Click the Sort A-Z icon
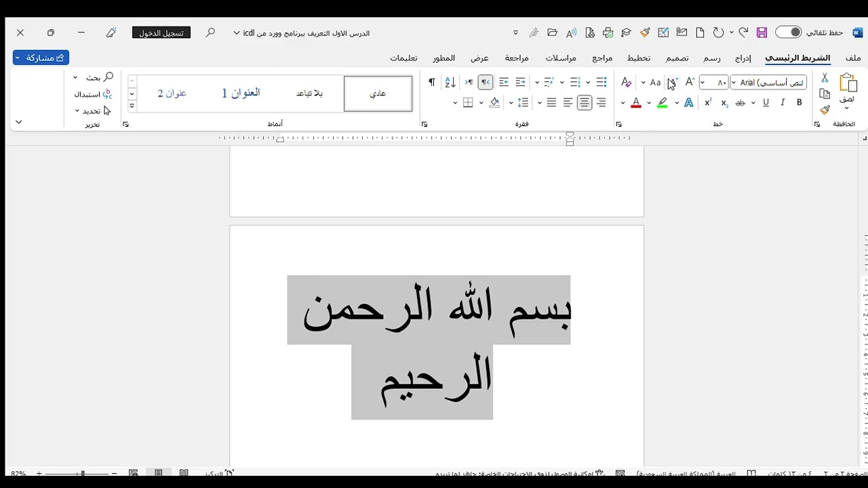 450,83
